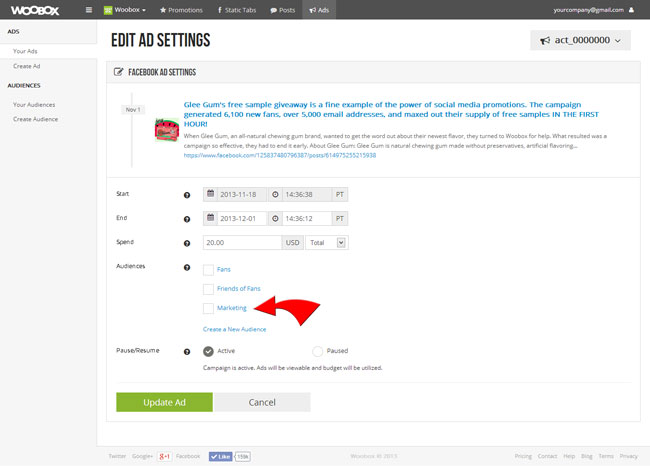This screenshot has width=650, height=466.
Task: Edit the Start date field 2013-11-18
Action: pos(242,194)
